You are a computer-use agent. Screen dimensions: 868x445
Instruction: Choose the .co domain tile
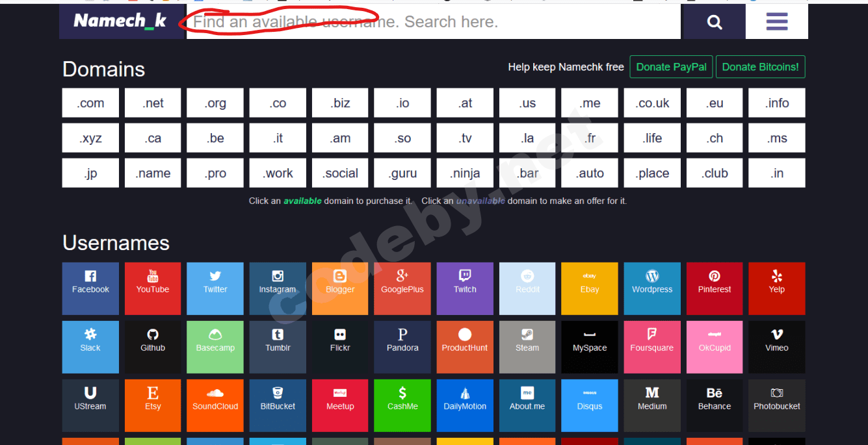pos(278,103)
